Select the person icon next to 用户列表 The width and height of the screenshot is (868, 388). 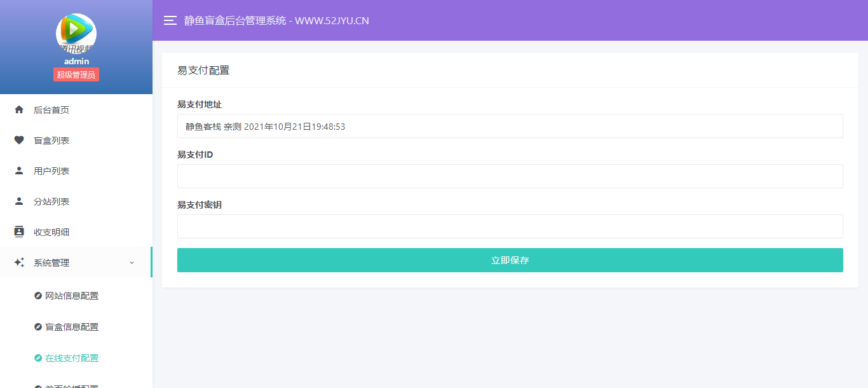click(19, 171)
